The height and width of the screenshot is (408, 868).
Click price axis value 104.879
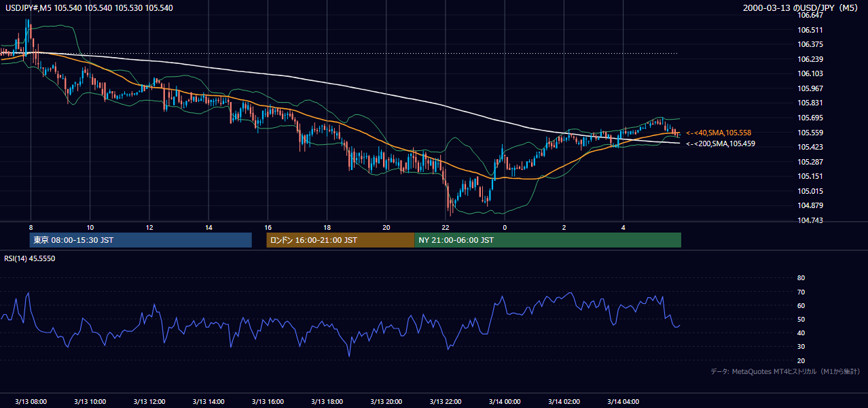(x=810, y=205)
